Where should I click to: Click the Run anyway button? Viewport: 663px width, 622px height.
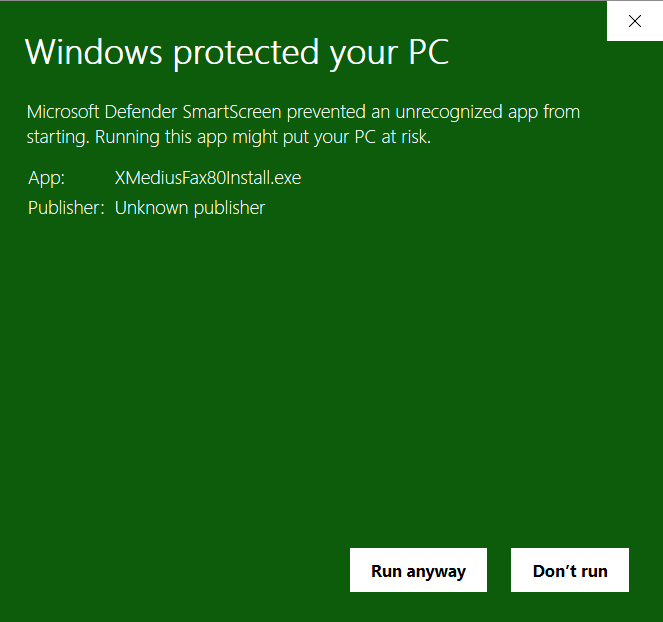pos(418,571)
